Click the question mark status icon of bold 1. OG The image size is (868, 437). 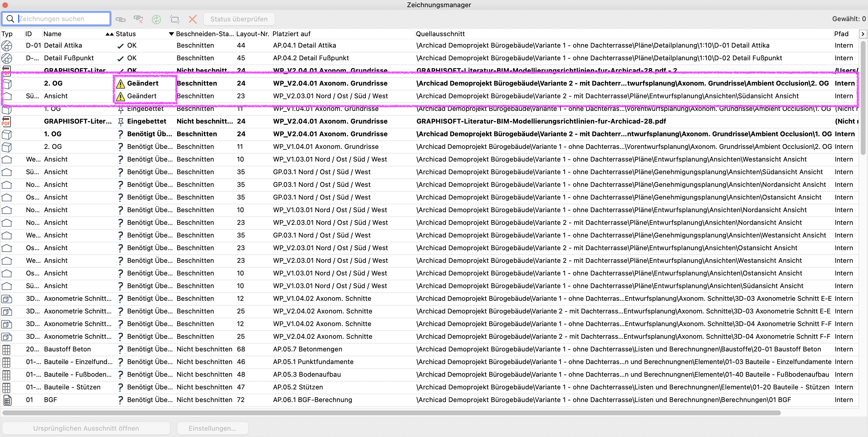point(120,134)
